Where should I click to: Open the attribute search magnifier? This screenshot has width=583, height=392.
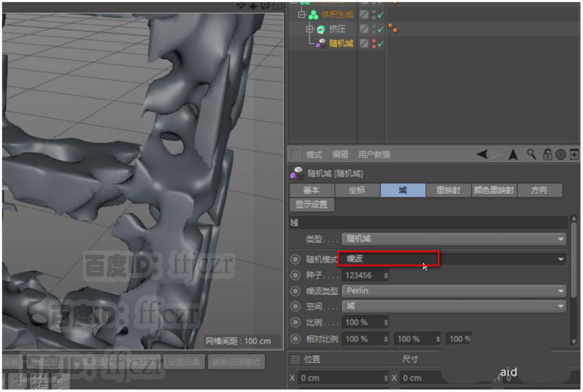pos(531,154)
